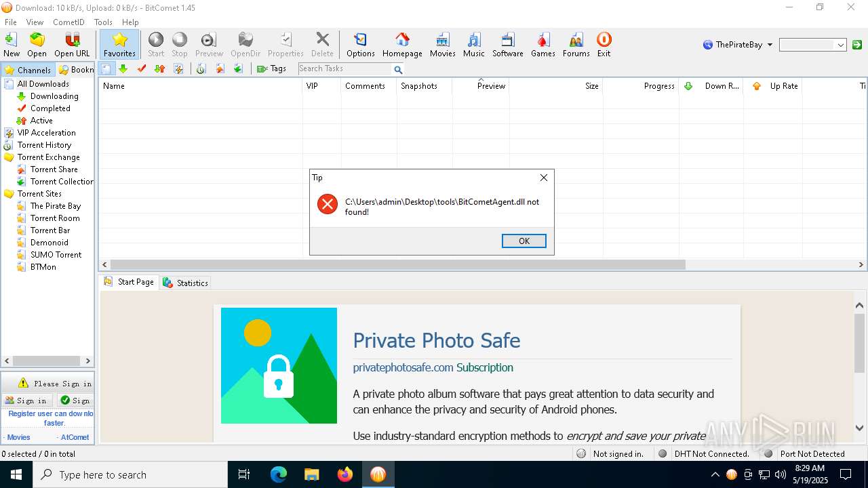Toggle the completed filter red checkmark

tap(142, 68)
